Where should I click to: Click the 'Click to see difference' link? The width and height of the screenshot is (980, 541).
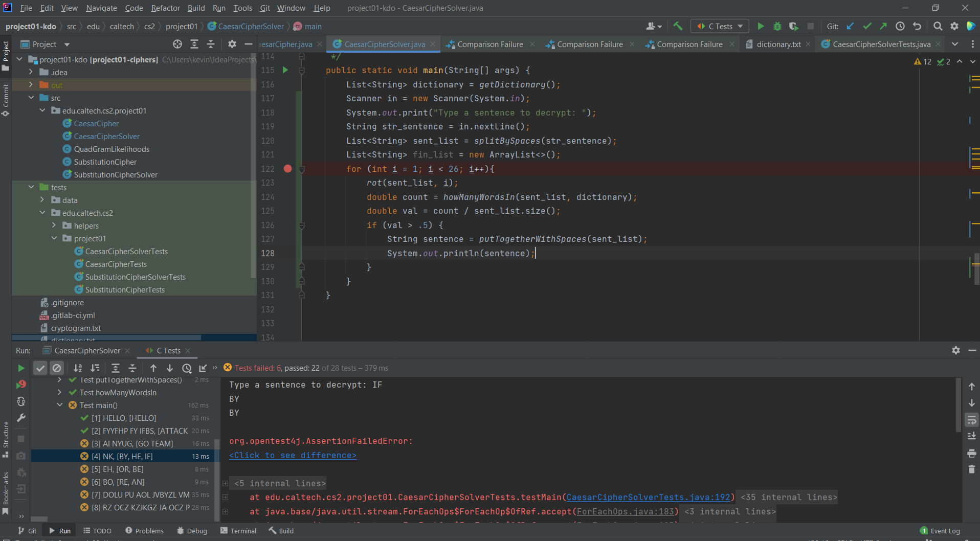pyautogui.click(x=293, y=455)
